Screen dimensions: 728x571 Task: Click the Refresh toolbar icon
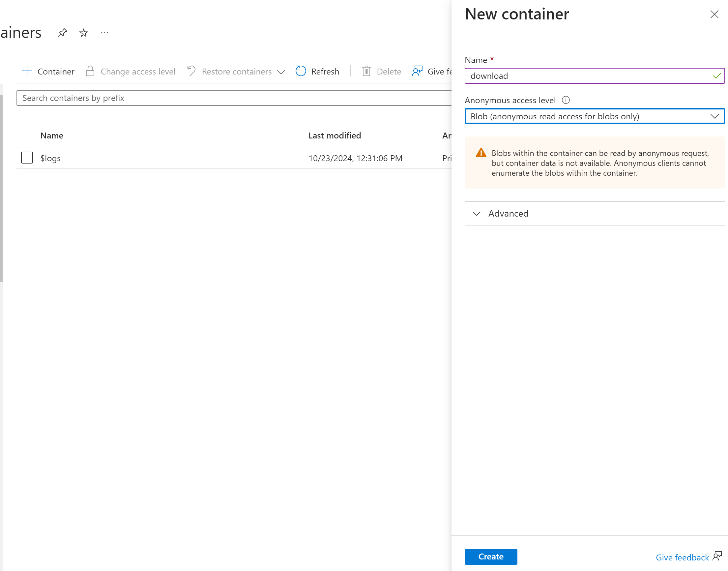[301, 71]
